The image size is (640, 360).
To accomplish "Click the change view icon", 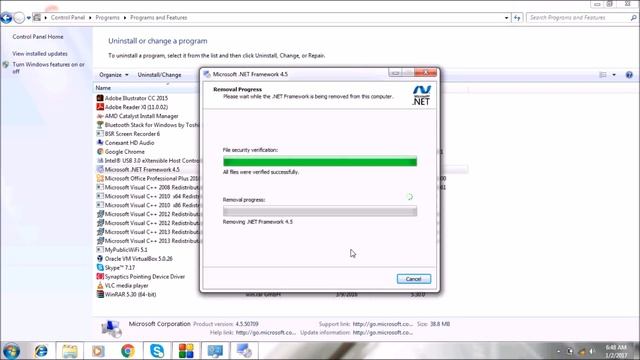I will [602, 75].
